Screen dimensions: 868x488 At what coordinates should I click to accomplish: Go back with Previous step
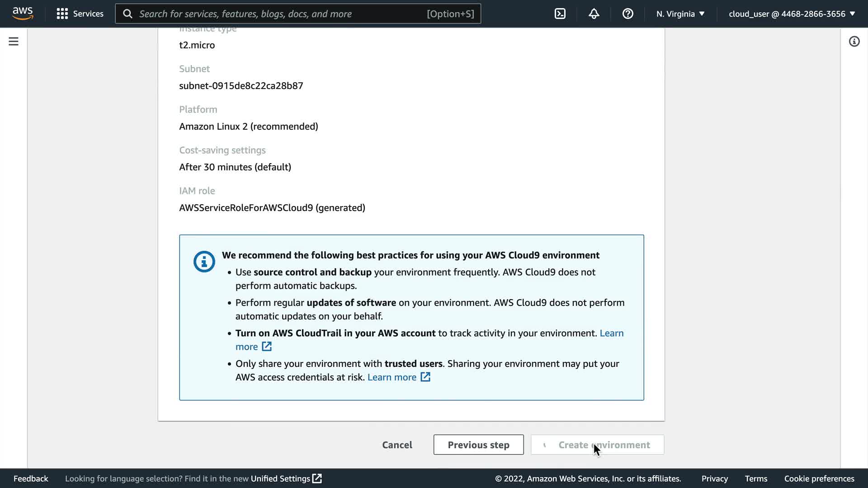pyautogui.click(x=478, y=445)
